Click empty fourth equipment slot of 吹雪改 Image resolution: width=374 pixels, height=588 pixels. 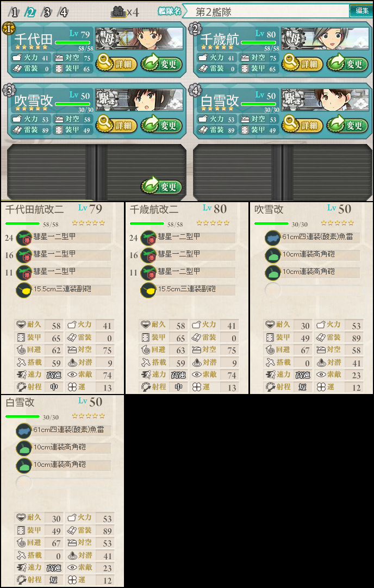pos(273,290)
